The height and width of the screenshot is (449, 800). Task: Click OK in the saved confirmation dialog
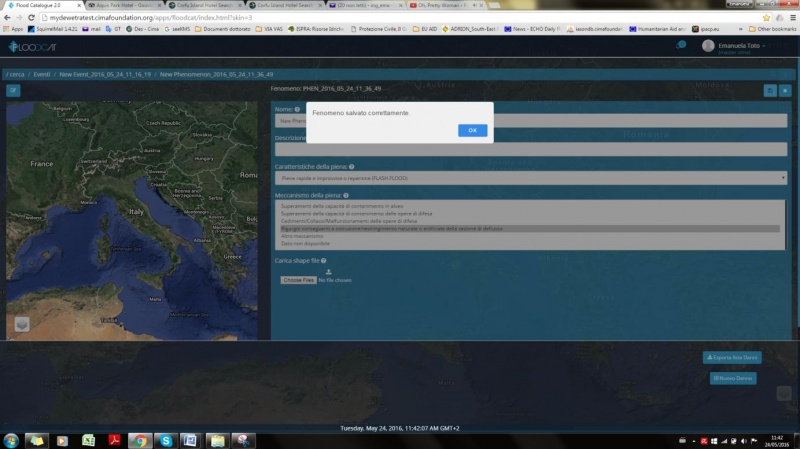(x=472, y=131)
